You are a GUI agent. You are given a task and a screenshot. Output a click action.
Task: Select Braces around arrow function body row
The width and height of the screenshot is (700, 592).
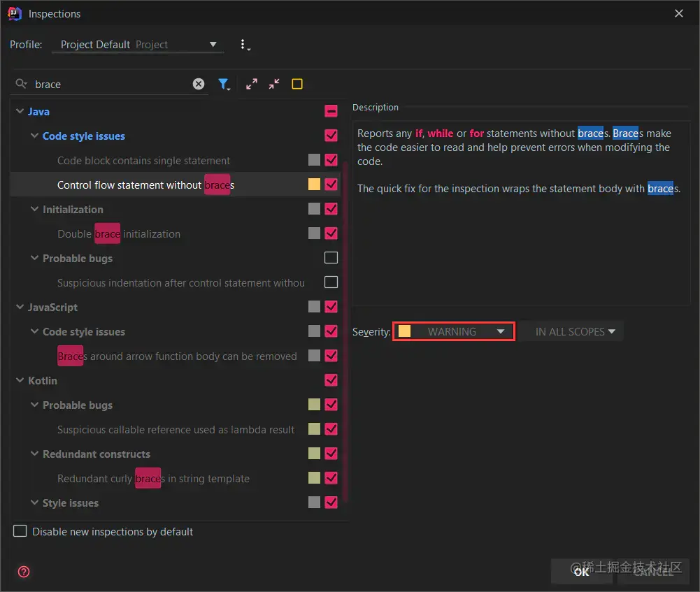pos(175,356)
